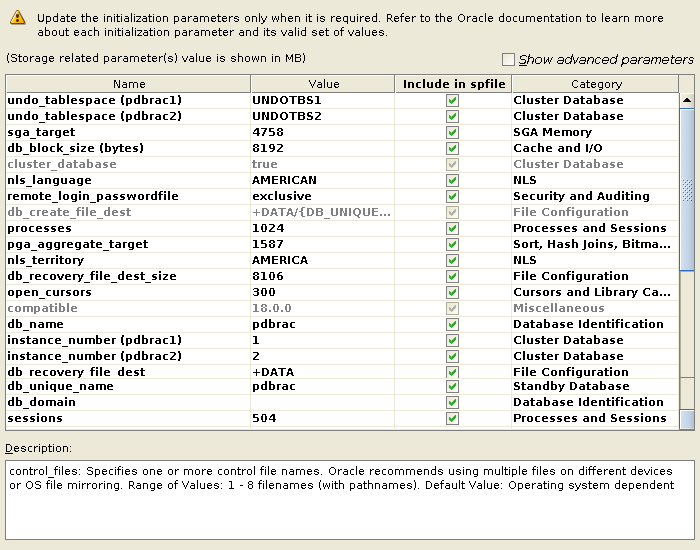Toggle spfile checkbox for db_recovery_file_dest +DATA
Screen dimensions: 700x550
[452, 372]
